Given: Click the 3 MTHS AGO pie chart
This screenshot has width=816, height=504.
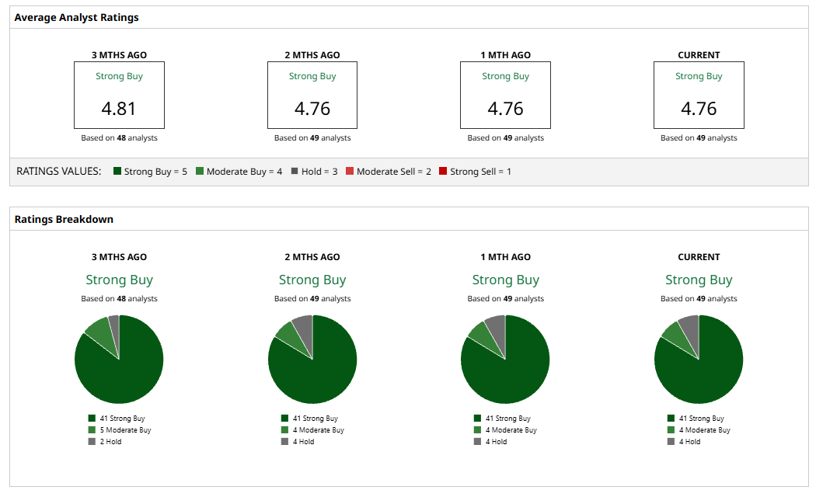Looking at the screenshot, I should 119,360.
